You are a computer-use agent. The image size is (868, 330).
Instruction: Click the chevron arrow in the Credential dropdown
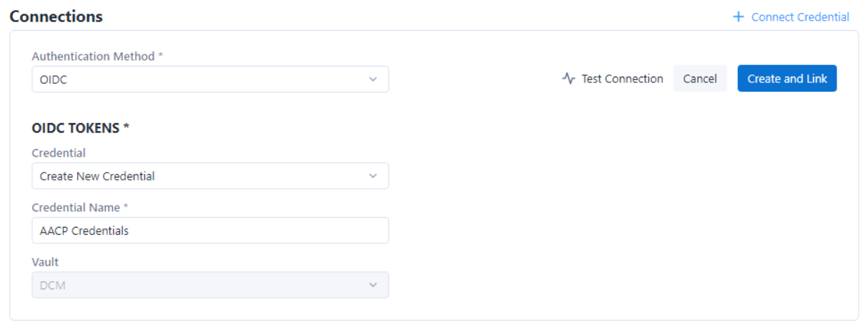(x=373, y=176)
